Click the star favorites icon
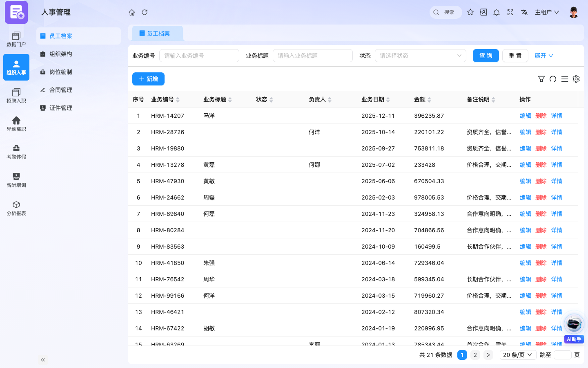This screenshot has height=368, width=588. pos(470,12)
